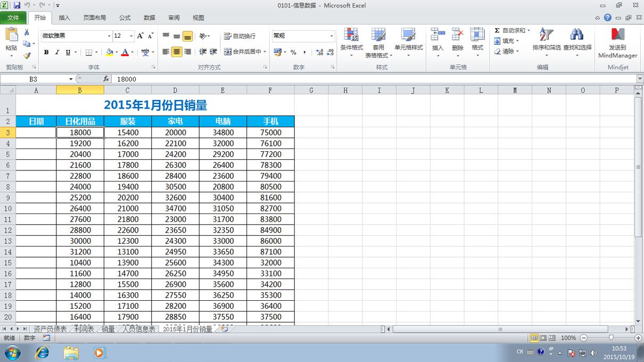This screenshot has width=644, height=362.
Task: Click 发送到 MindManager button
Action: tap(618, 43)
